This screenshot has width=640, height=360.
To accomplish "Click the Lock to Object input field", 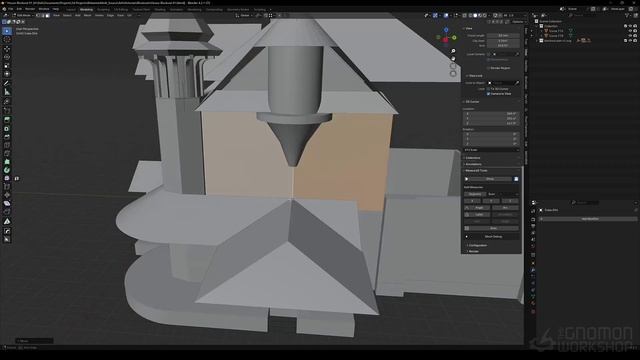I will (x=503, y=83).
